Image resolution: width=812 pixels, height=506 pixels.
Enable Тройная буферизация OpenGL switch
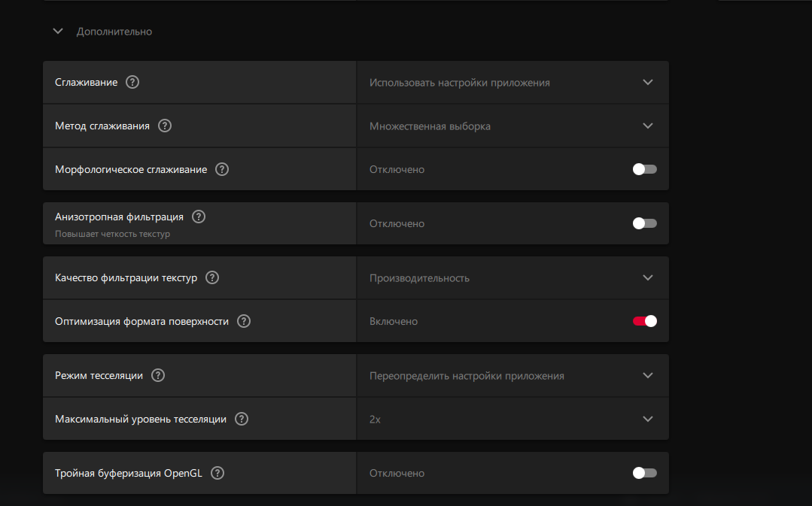(x=644, y=473)
